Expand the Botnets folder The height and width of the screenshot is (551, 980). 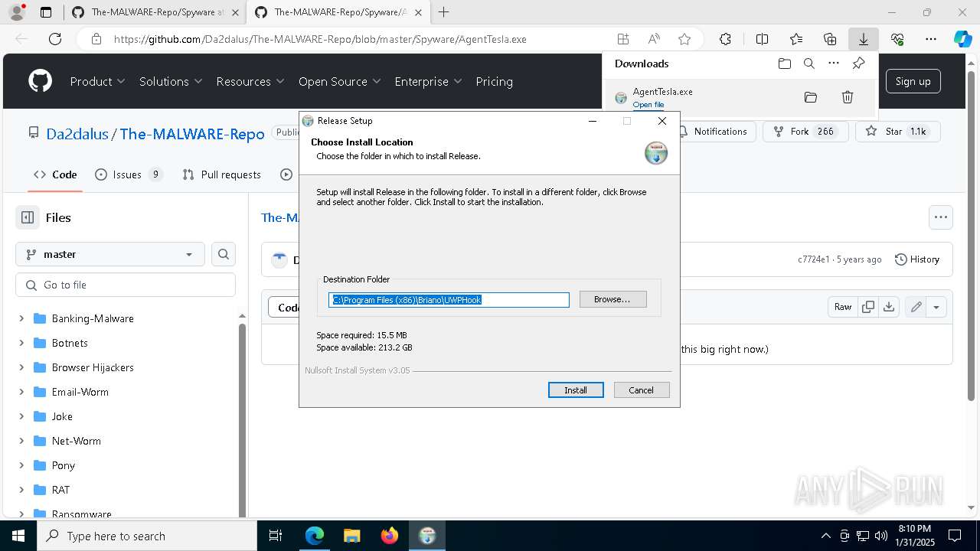point(21,343)
